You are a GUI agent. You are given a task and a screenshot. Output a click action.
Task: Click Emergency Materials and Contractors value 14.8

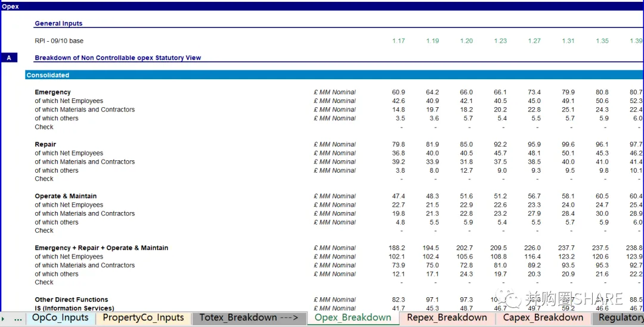[398, 110]
